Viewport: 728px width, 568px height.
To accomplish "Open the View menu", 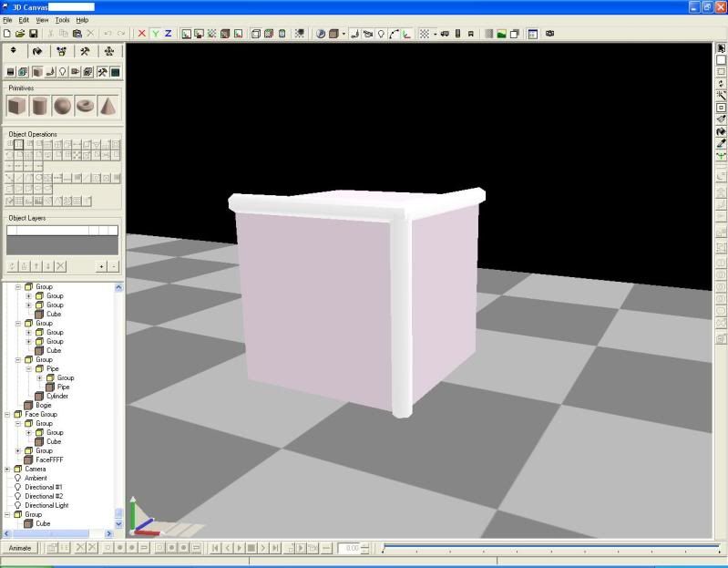I will tap(42, 19).
